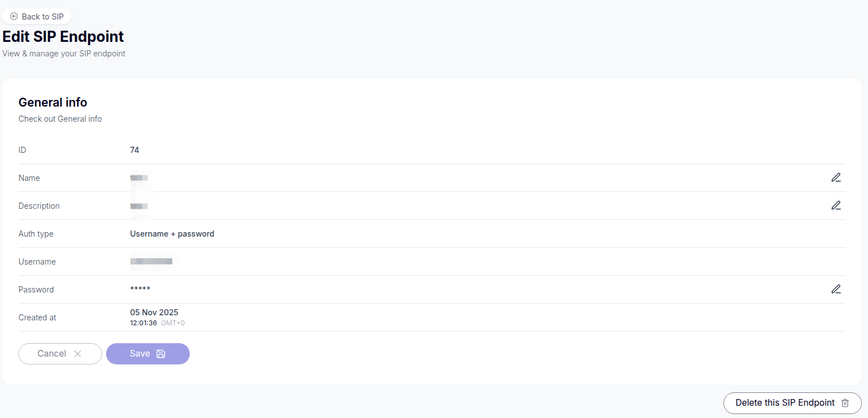This screenshot has height=418, width=868.
Task: Click the floppy disk icon on Save
Action: pyautogui.click(x=161, y=354)
